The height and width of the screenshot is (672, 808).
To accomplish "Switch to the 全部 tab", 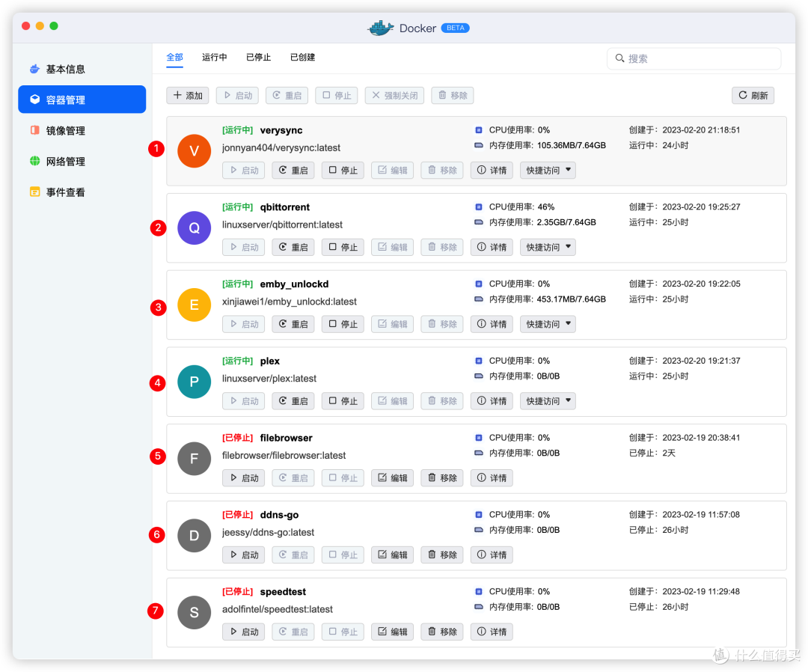I will pyautogui.click(x=174, y=57).
